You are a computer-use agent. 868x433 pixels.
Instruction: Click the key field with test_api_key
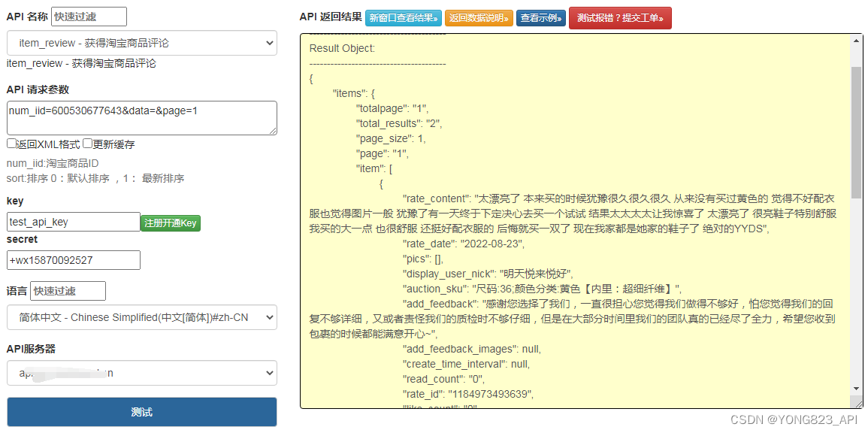click(x=74, y=222)
